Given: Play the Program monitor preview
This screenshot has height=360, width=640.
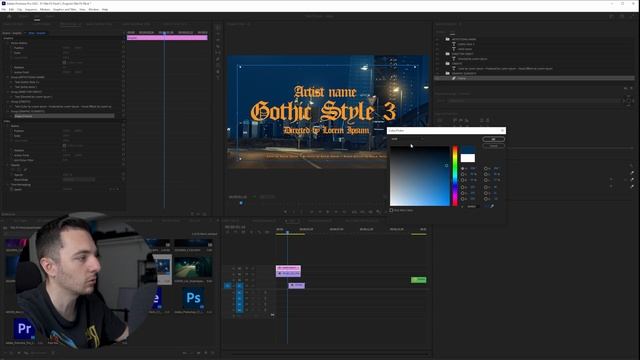Looking at the screenshot, I should click(x=328, y=212).
